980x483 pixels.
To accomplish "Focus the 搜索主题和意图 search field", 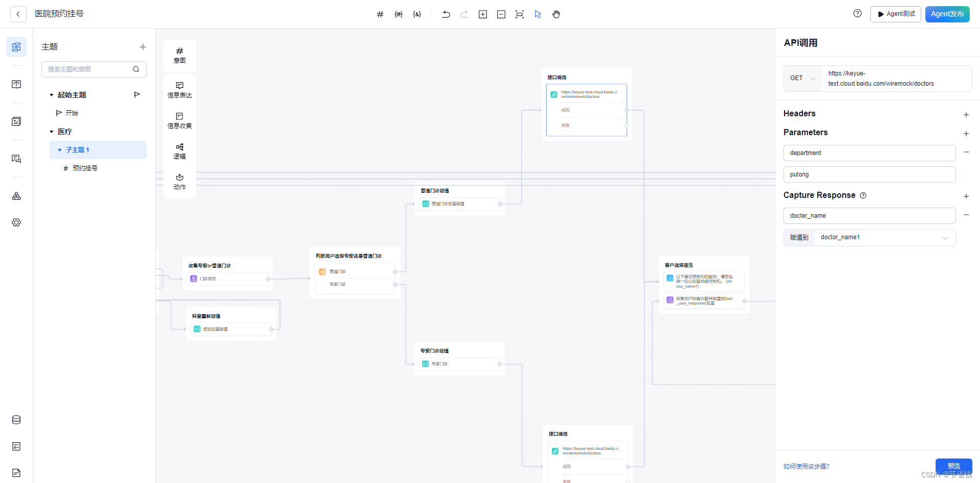I will 94,69.
